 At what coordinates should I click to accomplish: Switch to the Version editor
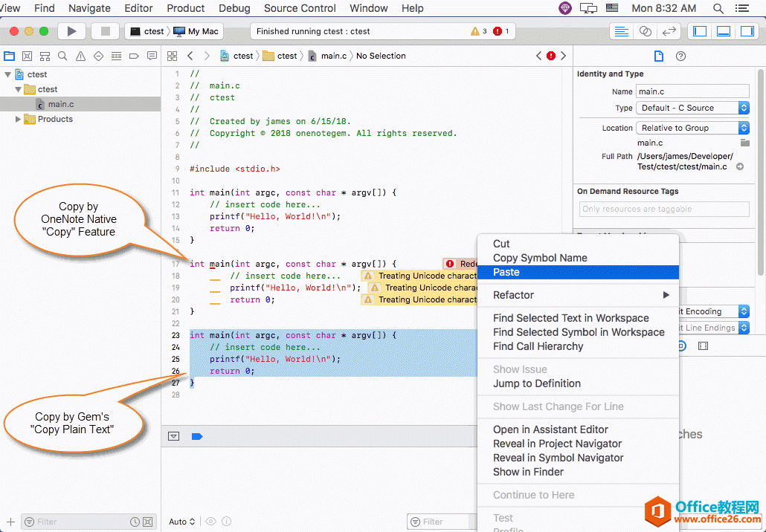coord(669,31)
